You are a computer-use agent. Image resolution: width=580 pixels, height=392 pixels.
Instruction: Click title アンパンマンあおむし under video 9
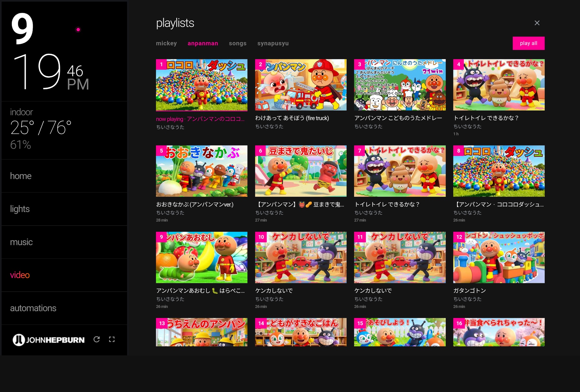200,291
